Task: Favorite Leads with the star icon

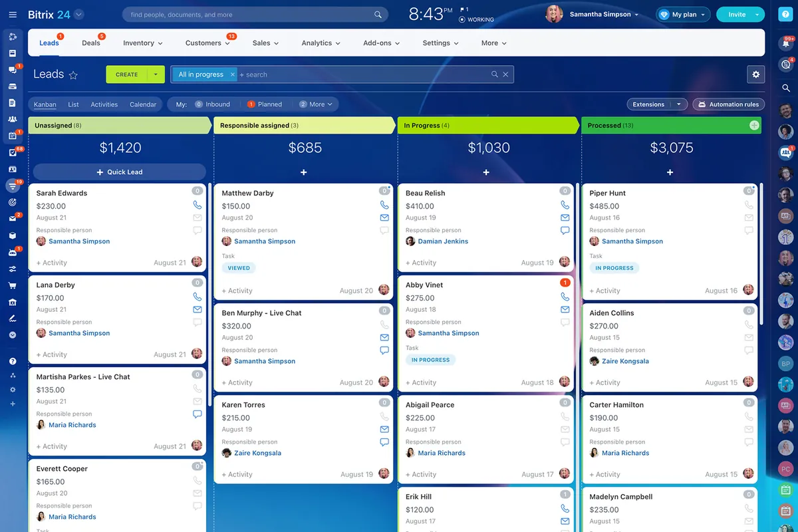Action: pos(73,75)
